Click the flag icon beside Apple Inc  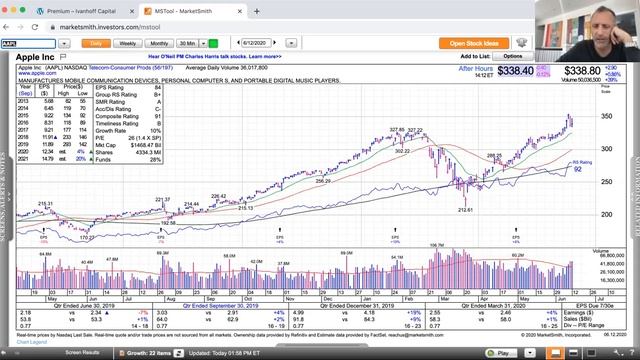tap(63, 57)
